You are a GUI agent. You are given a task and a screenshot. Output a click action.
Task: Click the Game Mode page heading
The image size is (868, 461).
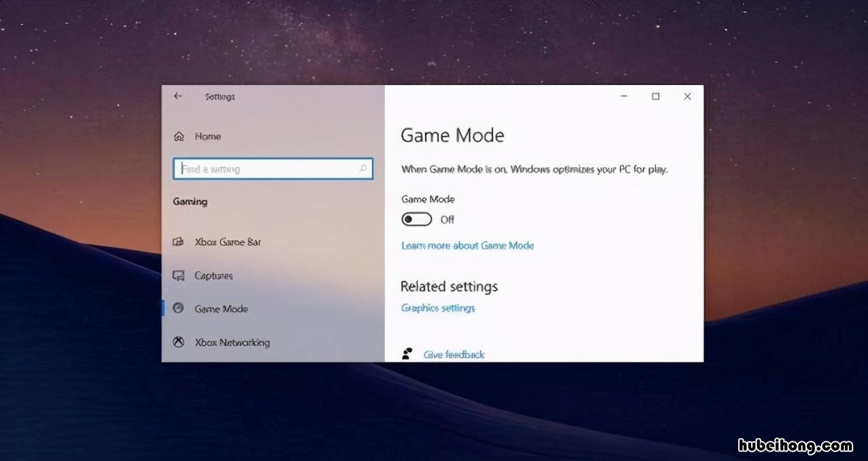(452, 135)
